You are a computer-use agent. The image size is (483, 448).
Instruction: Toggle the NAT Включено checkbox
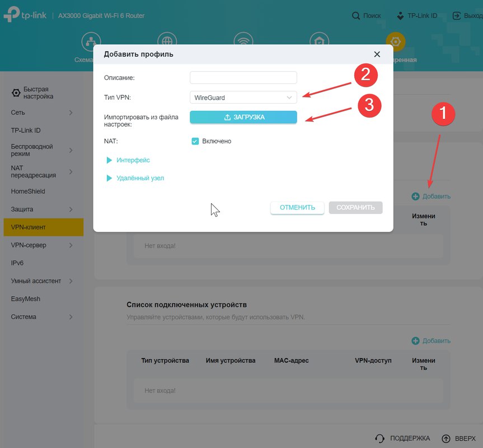click(195, 141)
